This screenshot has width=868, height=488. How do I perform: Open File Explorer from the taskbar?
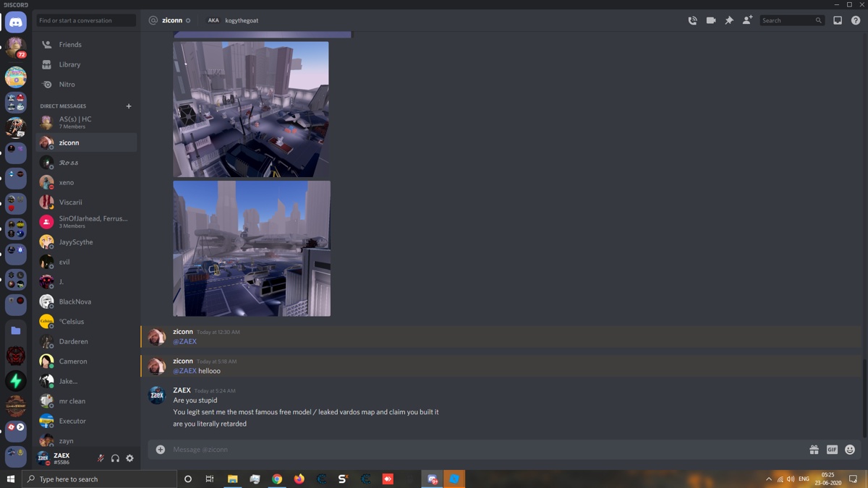(x=232, y=479)
